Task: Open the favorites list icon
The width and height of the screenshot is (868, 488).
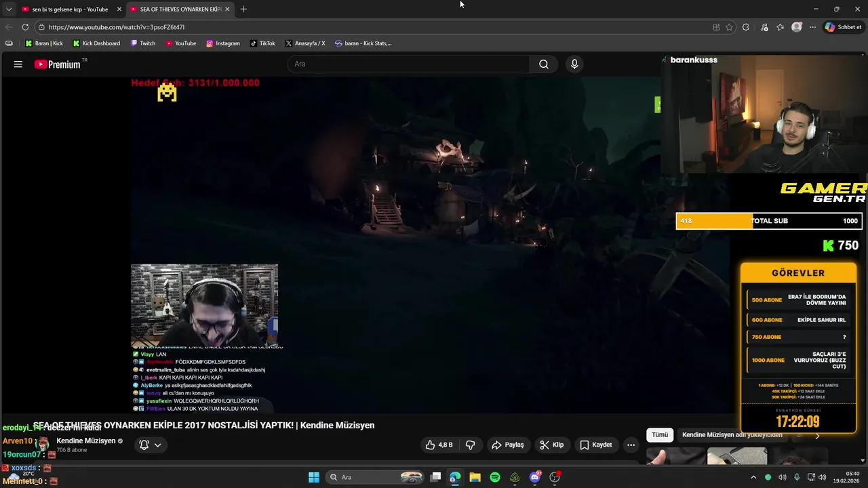Action: (781, 27)
